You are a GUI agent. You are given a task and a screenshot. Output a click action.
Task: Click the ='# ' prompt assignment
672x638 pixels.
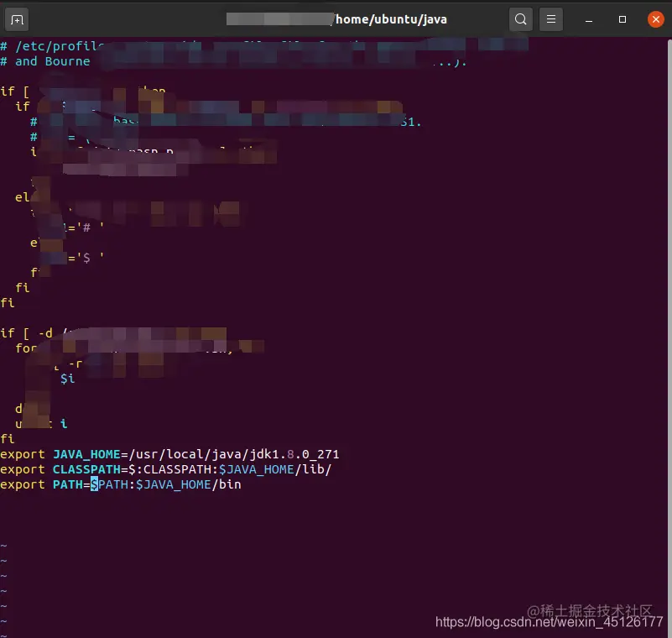point(86,227)
